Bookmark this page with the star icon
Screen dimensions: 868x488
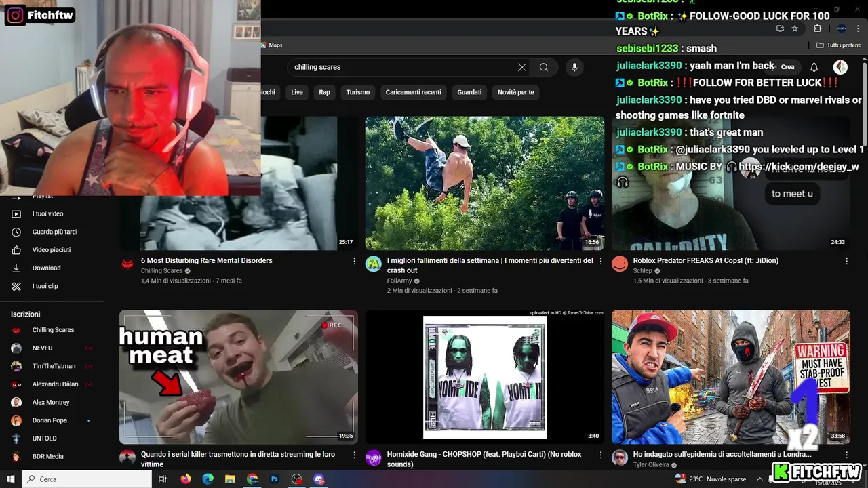point(795,28)
